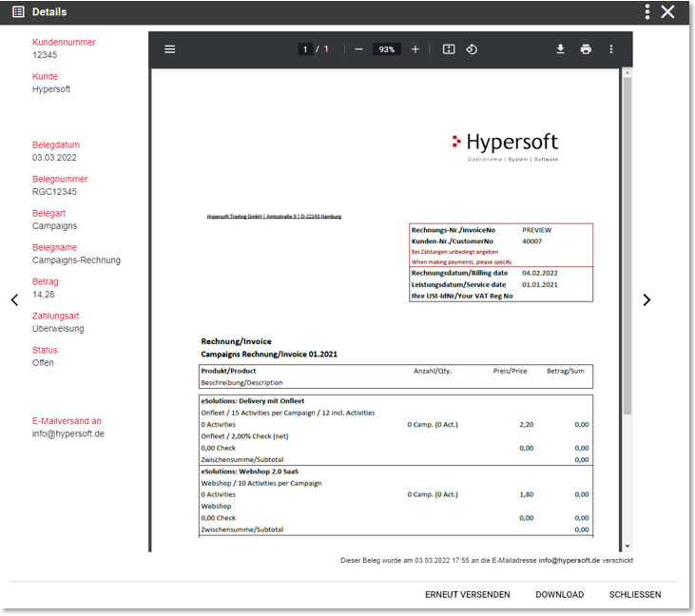Select the Kundennummer value 12345

45,55
